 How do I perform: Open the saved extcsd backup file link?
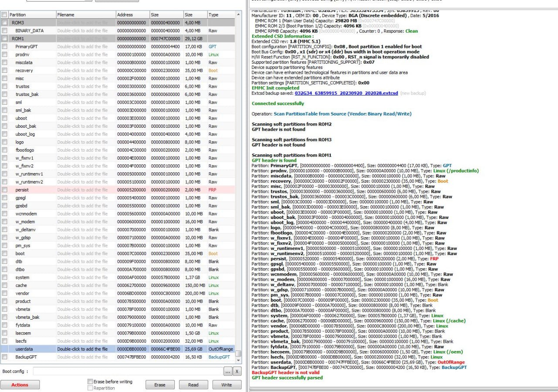tap(346, 93)
